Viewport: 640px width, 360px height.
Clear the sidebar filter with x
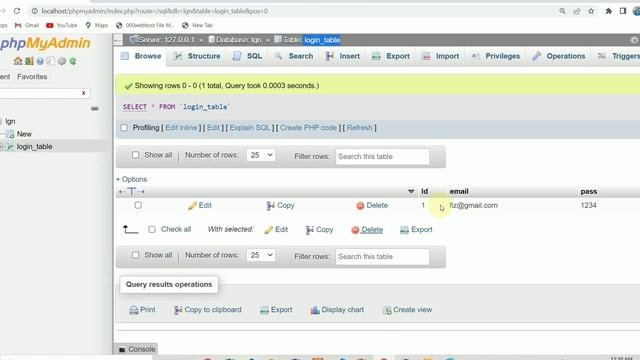(x=83, y=93)
